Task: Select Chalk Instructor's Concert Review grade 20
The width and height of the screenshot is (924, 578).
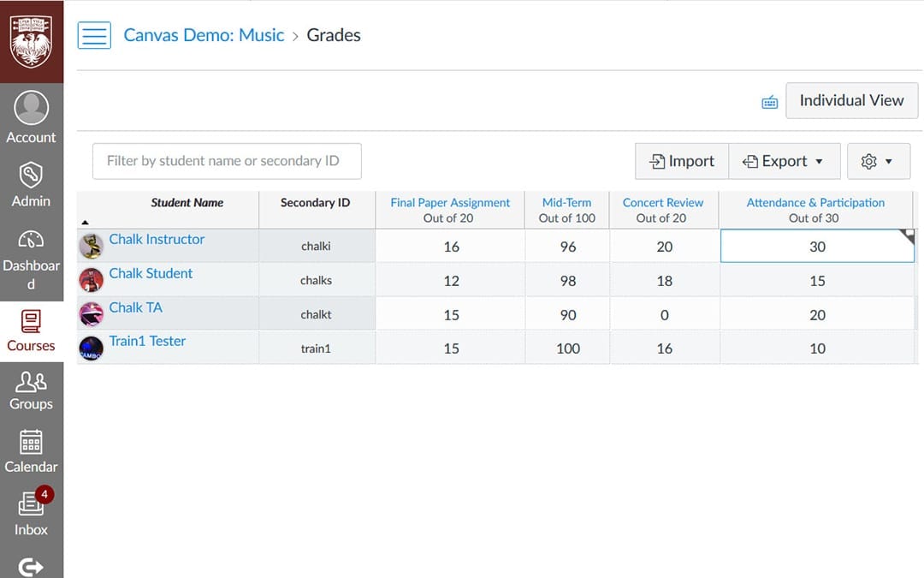Action: click(x=665, y=246)
